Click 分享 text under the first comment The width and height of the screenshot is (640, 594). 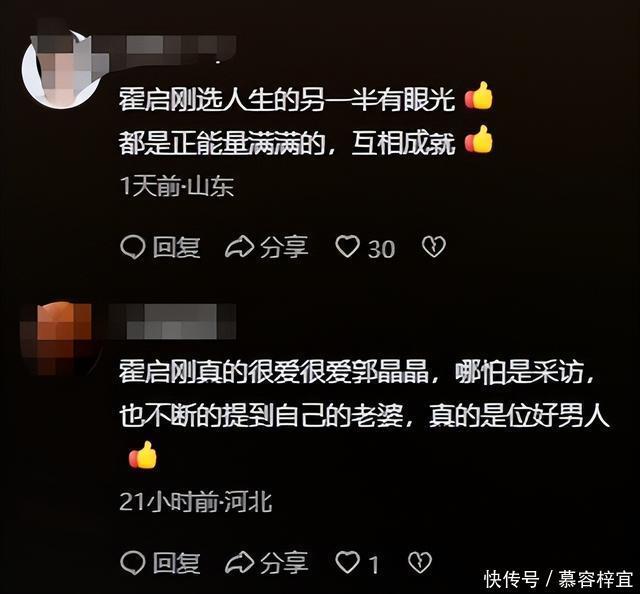coord(284,247)
